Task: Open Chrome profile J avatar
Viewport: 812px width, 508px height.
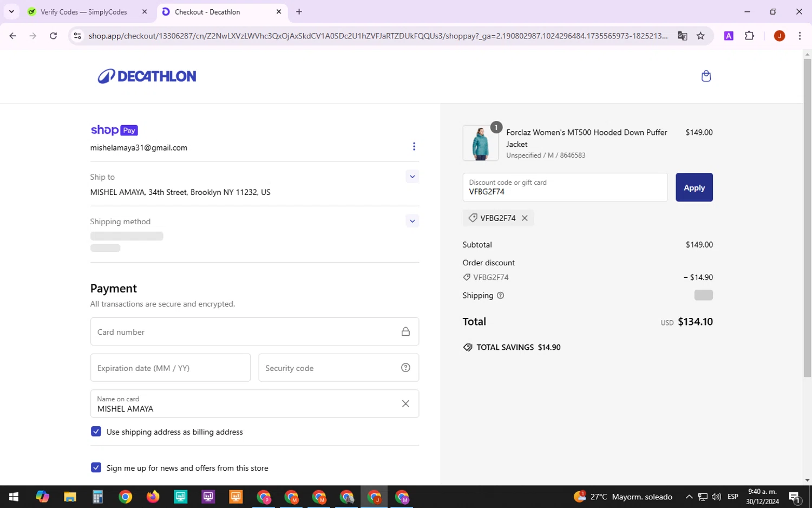Action: pyautogui.click(x=780, y=36)
